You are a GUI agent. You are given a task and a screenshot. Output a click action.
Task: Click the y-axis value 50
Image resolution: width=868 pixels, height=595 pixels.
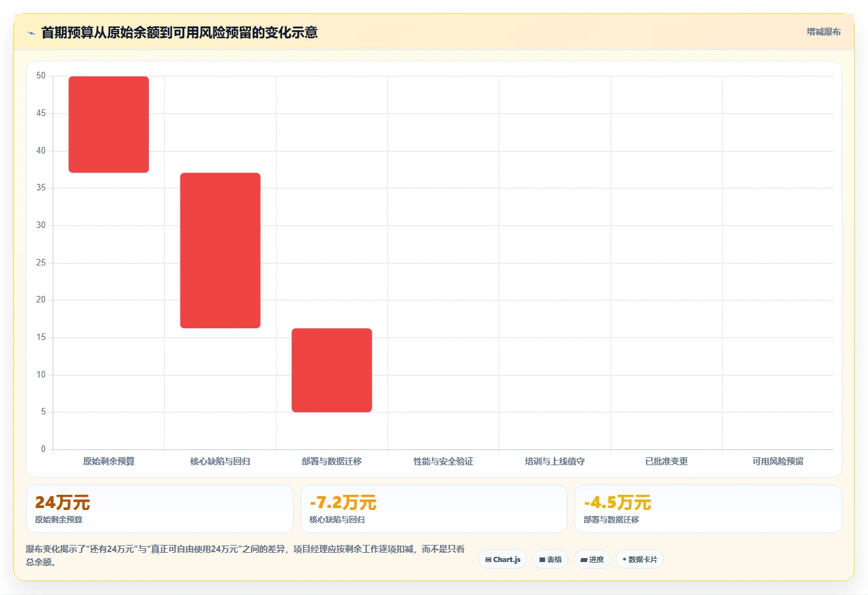pyautogui.click(x=41, y=76)
